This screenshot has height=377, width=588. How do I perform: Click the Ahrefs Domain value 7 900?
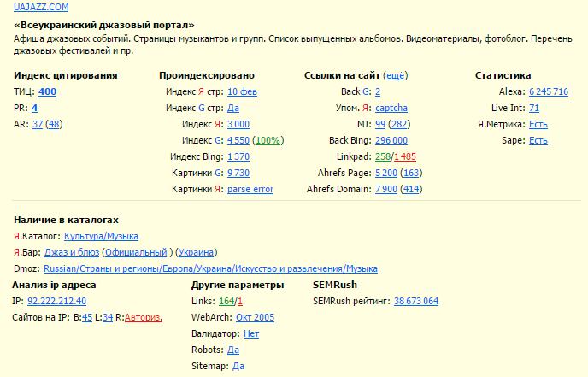click(x=386, y=190)
